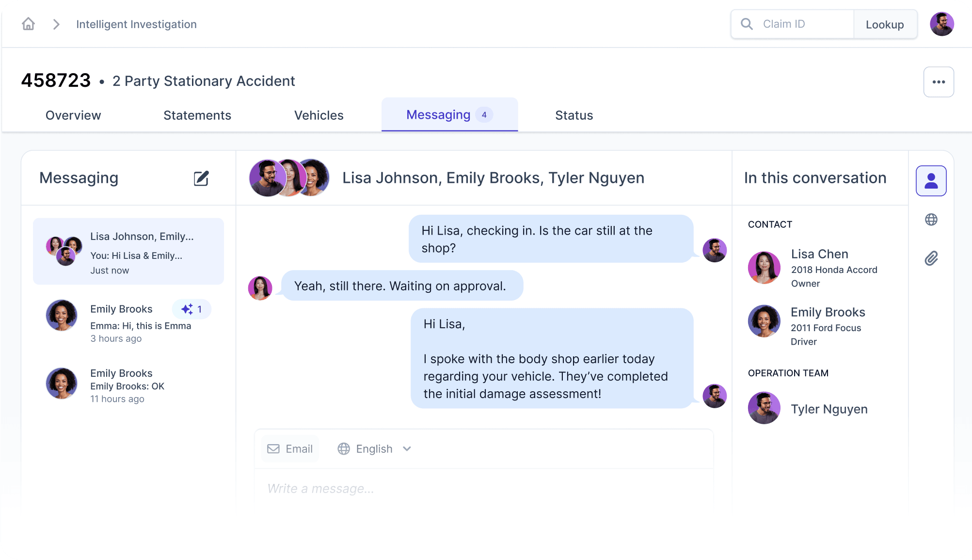Image resolution: width=972 pixels, height=560 pixels.
Task: Open the globe icon in the right sidebar
Action: 930,219
